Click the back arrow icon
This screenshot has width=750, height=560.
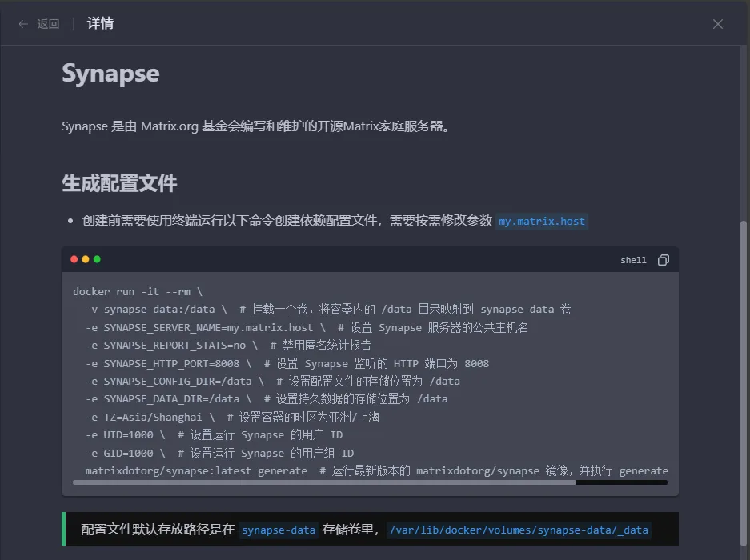pos(23,24)
